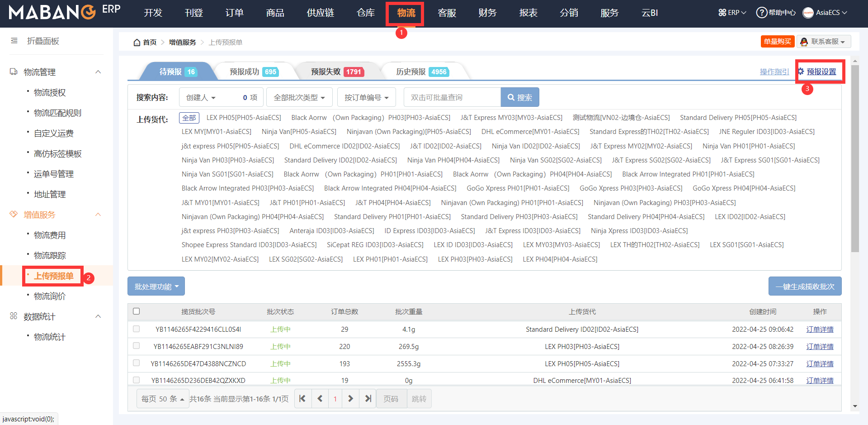Open 物流授权 in the sidebar
Image resolution: width=868 pixels, height=425 pixels.
(50, 92)
